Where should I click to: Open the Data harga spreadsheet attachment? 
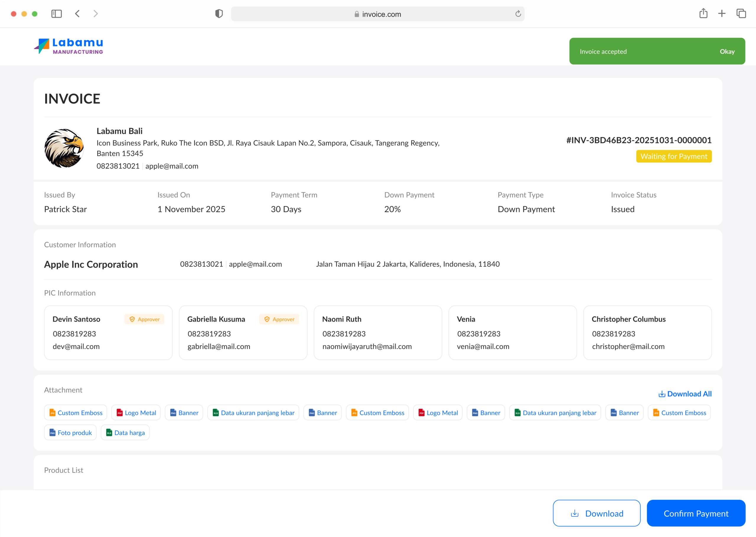click(x=125, y=433)
